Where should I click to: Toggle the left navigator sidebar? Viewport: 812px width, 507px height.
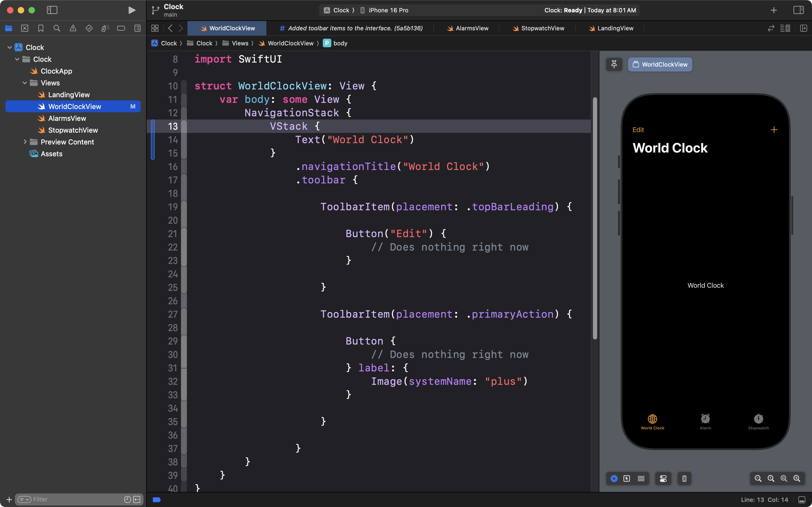pyautogui.click(x=52, y=10)
